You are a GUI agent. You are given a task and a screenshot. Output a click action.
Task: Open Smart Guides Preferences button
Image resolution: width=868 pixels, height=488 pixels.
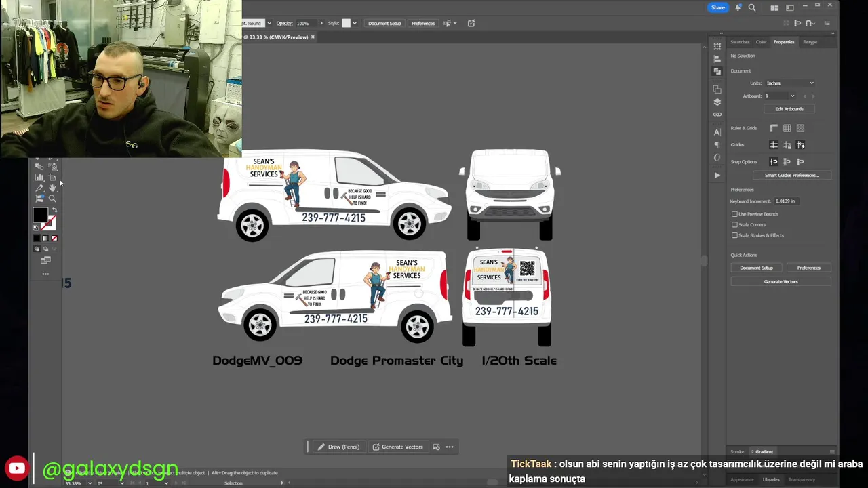(792, 176)
